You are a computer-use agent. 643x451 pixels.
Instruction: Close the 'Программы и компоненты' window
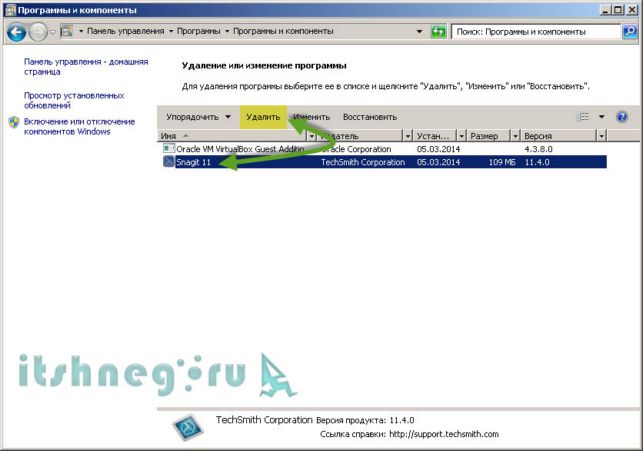[x=632, y=10]
